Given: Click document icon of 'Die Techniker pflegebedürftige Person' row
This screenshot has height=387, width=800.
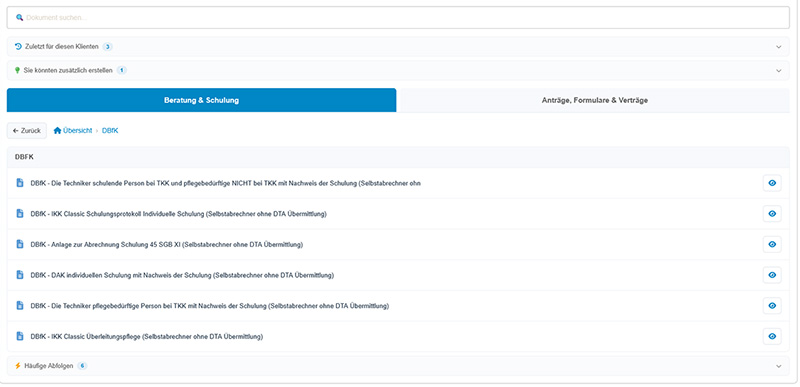Looking at the screenshot, I should (x=20, y=305).
